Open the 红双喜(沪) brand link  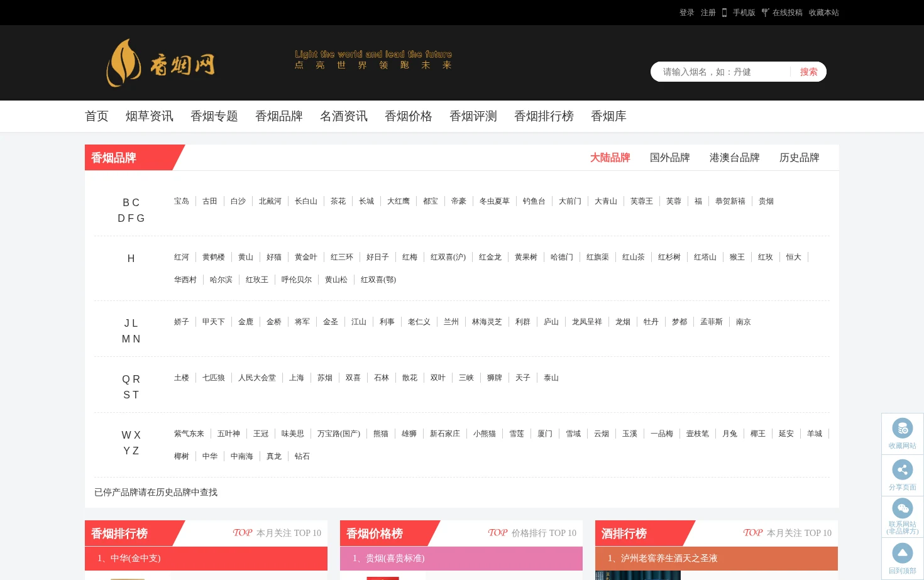click(x=448, y=257)
